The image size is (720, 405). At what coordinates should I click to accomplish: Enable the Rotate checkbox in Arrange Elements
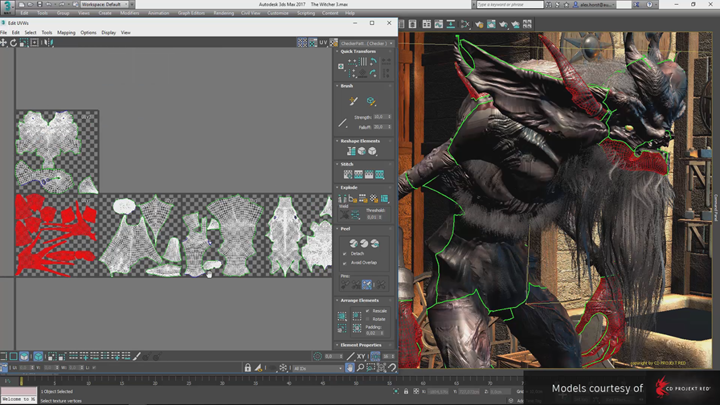368,319
